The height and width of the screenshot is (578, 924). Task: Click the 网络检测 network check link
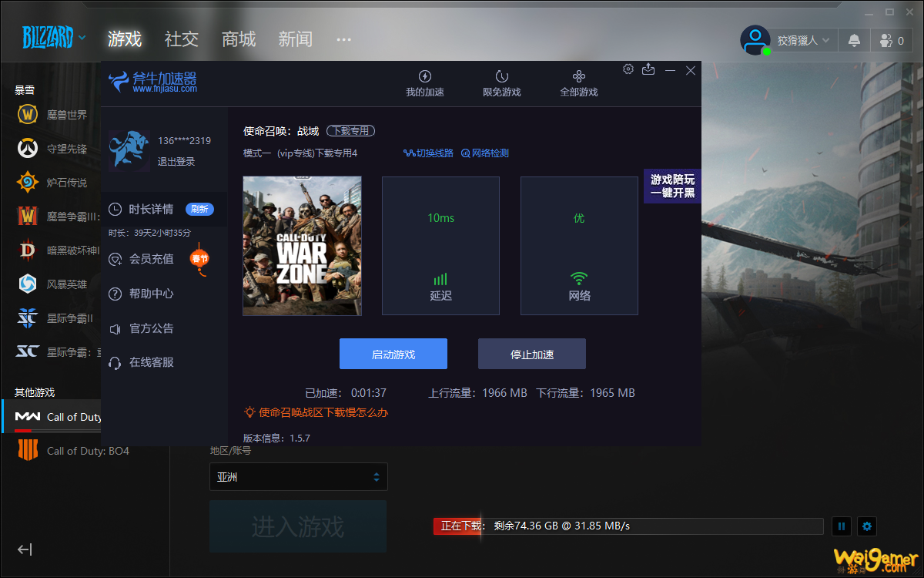pyautogui.click(x=485, y=153)
